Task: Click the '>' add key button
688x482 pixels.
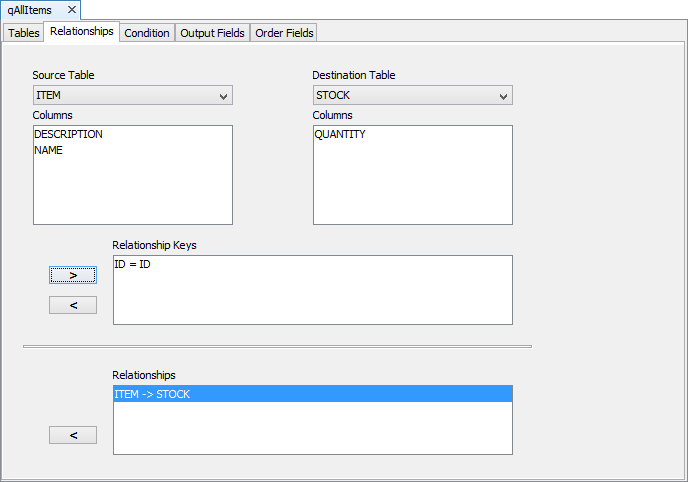Action: [x=73, y=275]
